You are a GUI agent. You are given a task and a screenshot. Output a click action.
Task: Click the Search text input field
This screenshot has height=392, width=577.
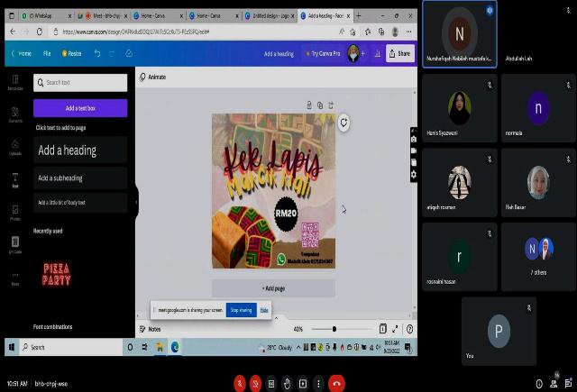80,82
